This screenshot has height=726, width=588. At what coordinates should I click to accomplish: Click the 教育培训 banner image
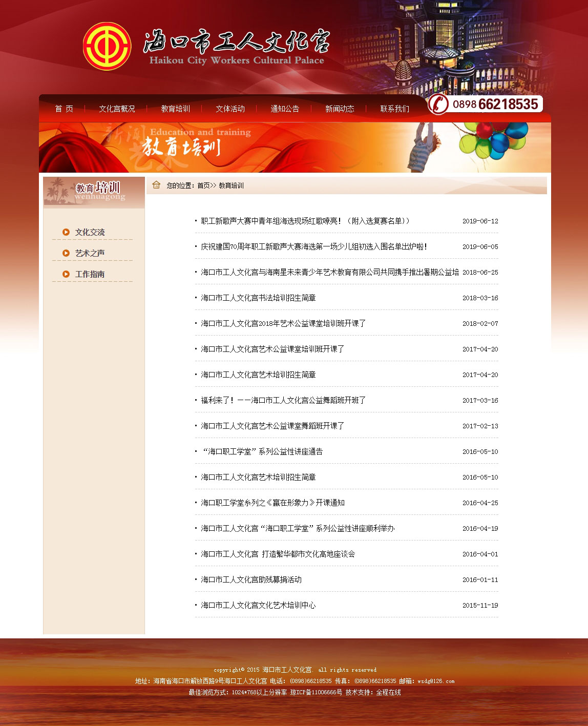[x=295, y=147]
